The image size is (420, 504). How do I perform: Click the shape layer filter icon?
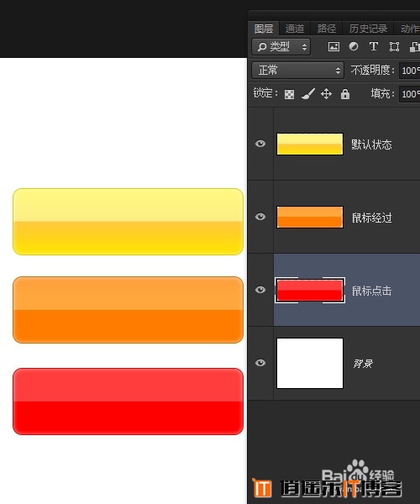(x=394, y=47)
